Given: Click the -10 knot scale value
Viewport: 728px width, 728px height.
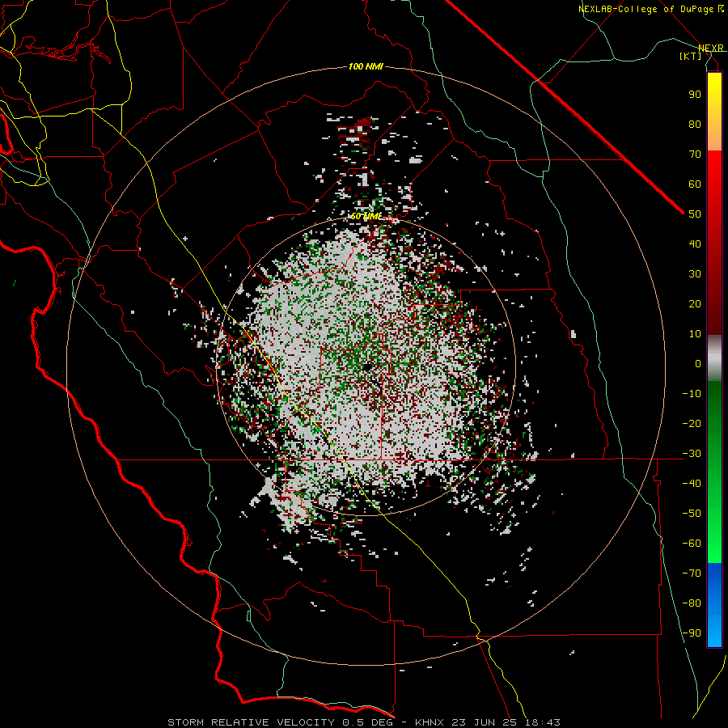Looking at the screenshot, I should (x=692, y=394).
